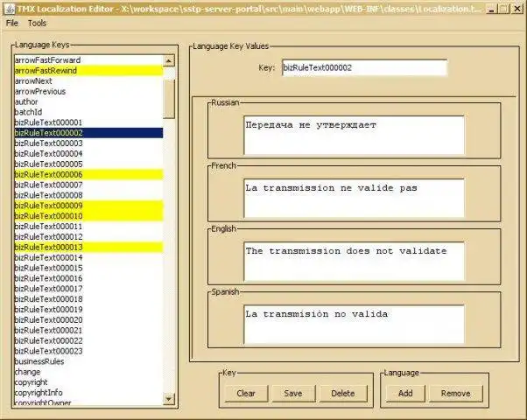
Task: Select arrowPrevious in the key list
Action: click(88, 91)
